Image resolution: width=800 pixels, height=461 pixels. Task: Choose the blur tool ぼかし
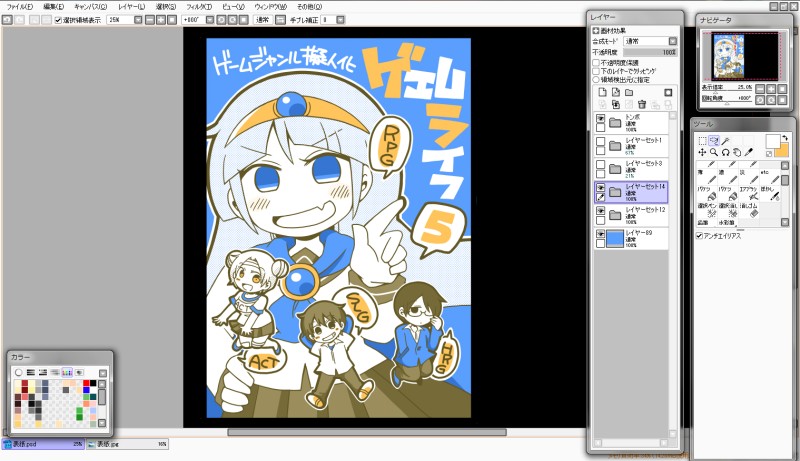click(770, 194)
